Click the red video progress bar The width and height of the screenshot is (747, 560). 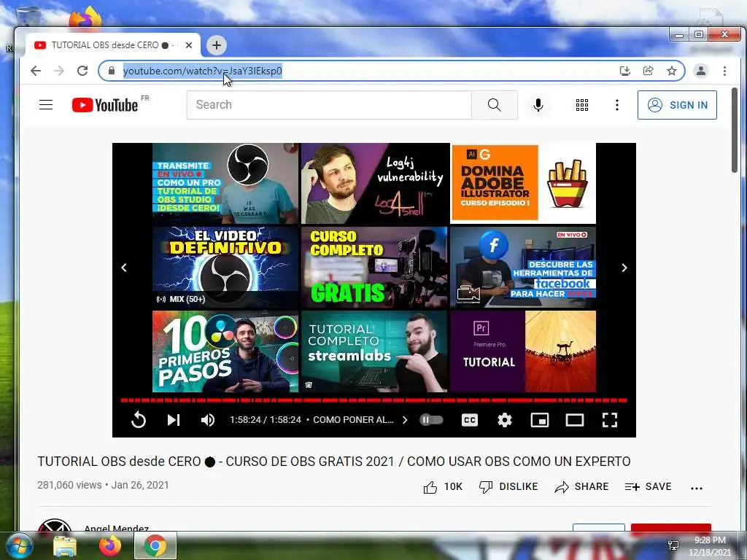click(373, 400)
